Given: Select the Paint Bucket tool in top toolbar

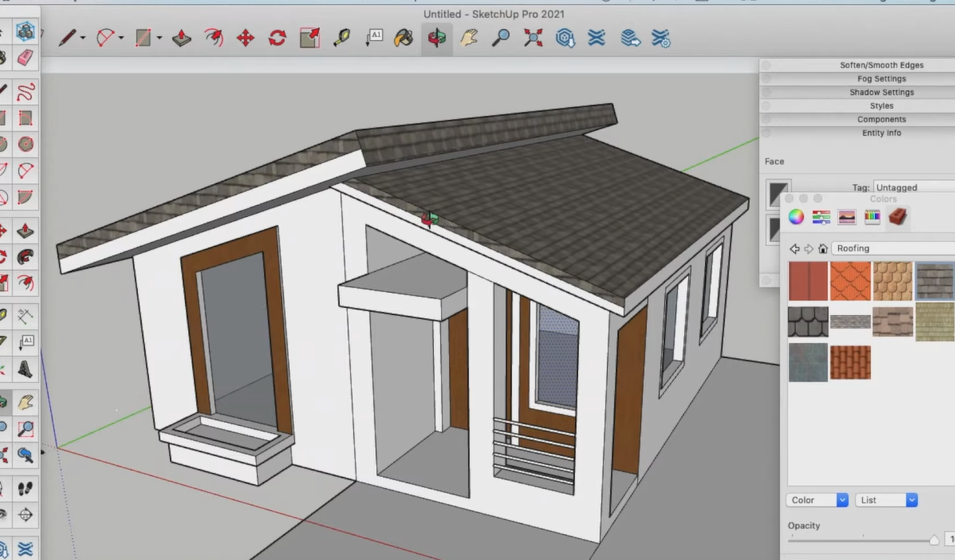Looking at the screenshot, I should click(x=404, y=38).
